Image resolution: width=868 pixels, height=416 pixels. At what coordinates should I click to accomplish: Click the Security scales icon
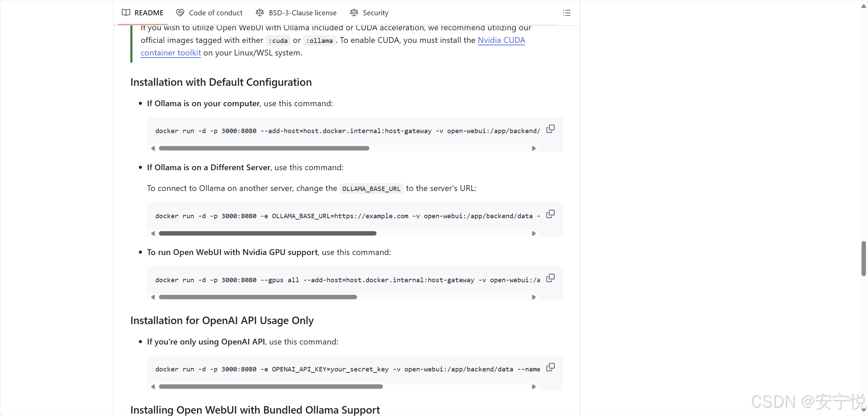354,13
